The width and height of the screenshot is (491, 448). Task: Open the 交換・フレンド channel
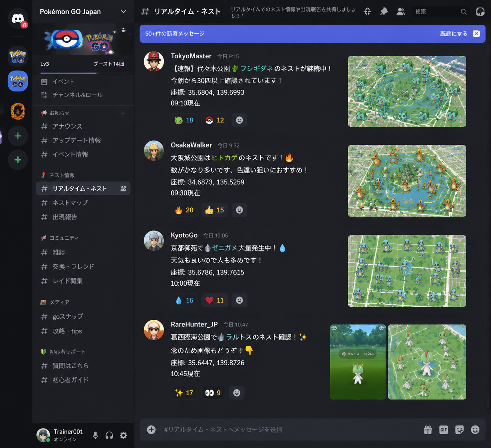(83, 267)
